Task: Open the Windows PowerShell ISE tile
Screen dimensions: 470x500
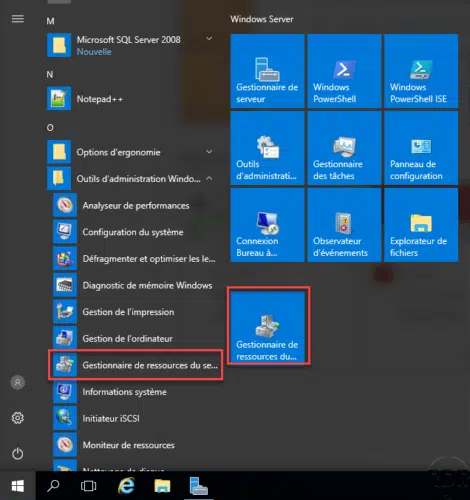Action: 421,71
